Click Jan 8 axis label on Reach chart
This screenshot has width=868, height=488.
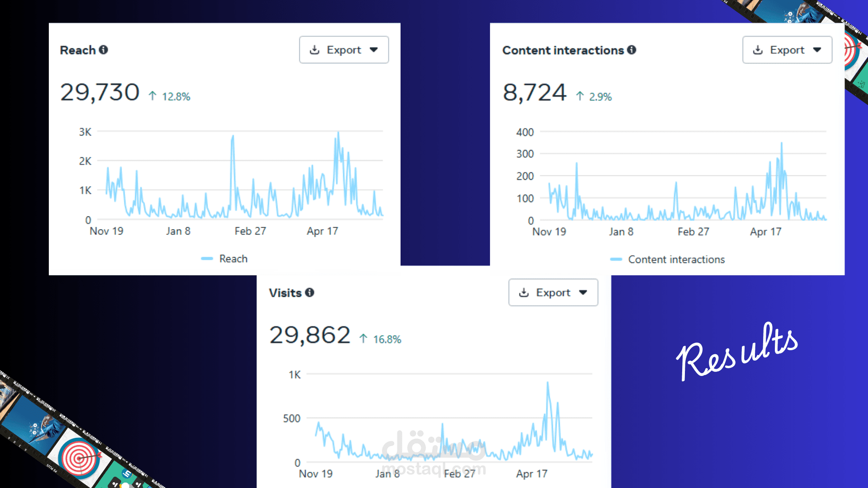[x=178, y=231]
